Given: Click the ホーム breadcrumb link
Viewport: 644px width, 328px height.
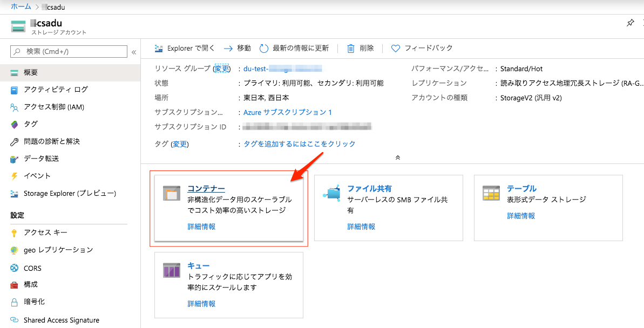Looking at the screenshot, I should [x=21, y=6].
